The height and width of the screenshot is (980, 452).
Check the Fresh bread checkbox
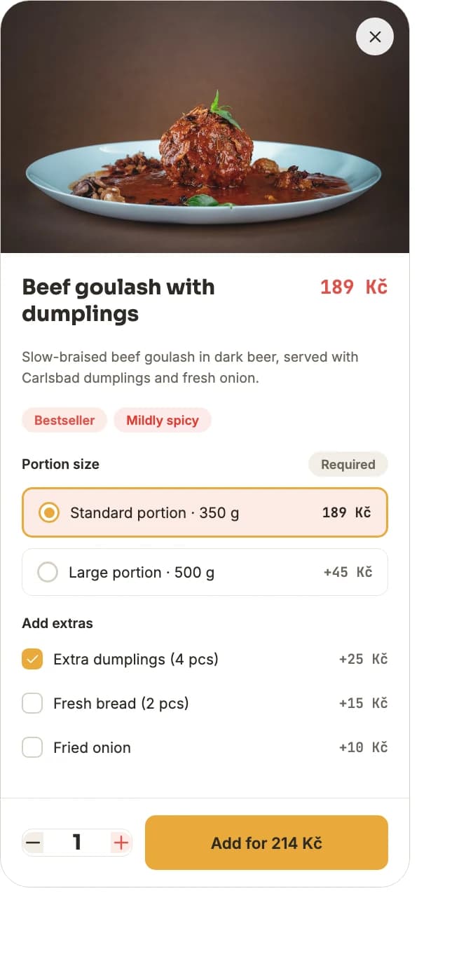point(32,703)
